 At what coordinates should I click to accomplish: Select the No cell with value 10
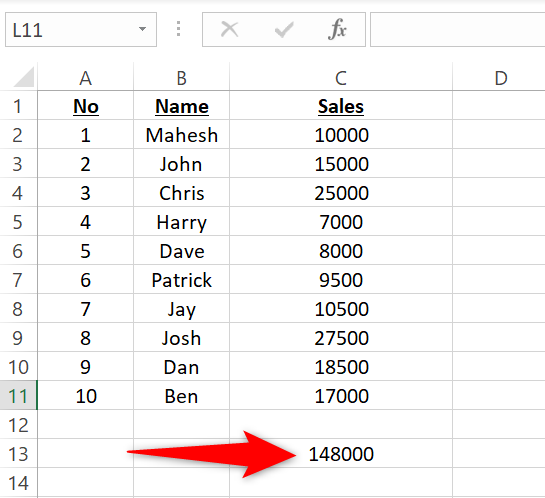(86, 395)
